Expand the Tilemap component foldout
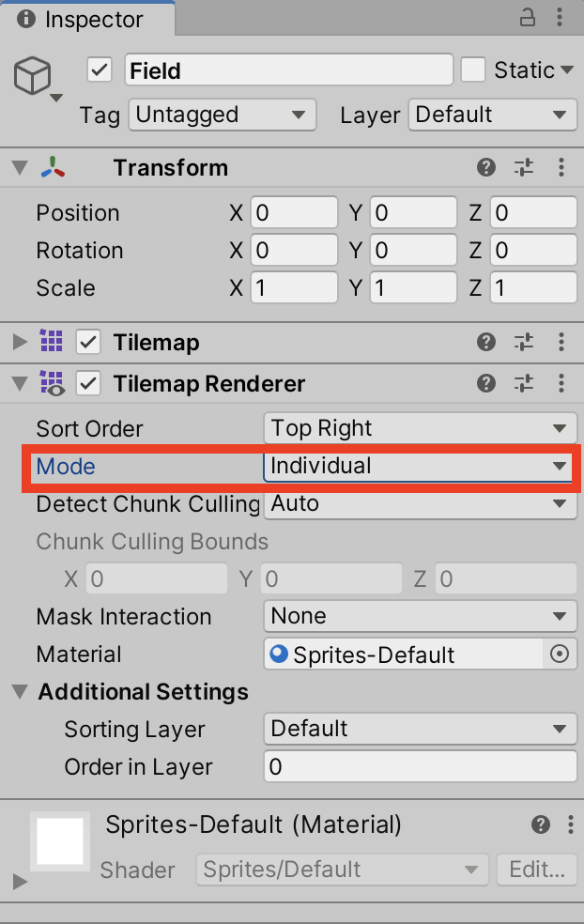 (20, 343)
